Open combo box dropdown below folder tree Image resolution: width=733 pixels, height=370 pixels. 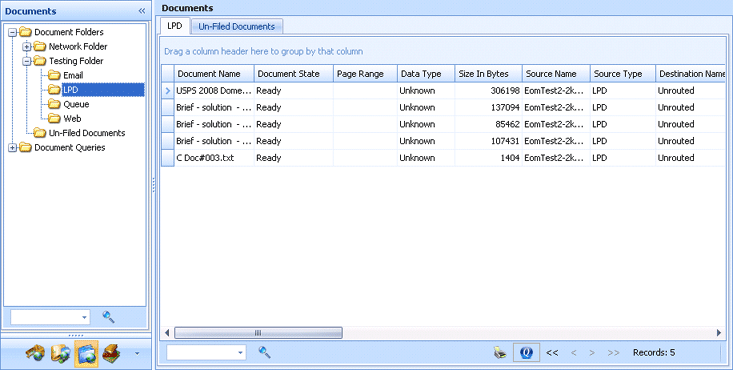(84, 317)
